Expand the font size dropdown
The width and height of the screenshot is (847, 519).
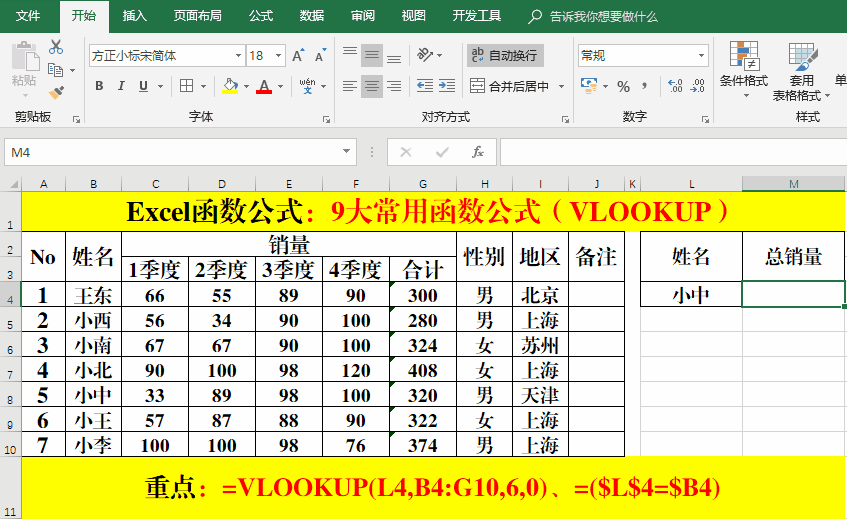pyautogui.click(x=277, y=56)
